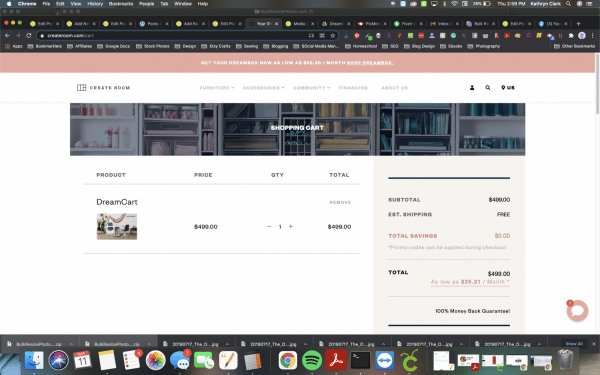This screenshot has width=600, height=375.
Task: Open the Window menu
Action: (183, 4)
